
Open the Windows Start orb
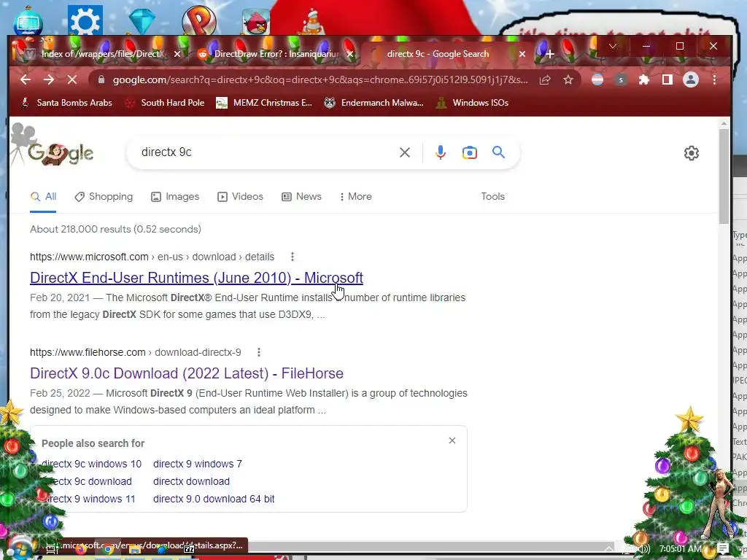pos(20,549)
